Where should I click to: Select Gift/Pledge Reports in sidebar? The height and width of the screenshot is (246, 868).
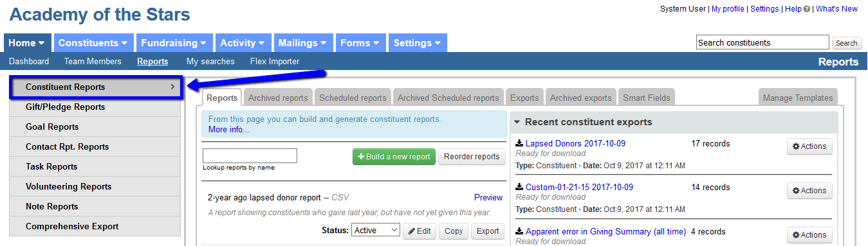95,107
